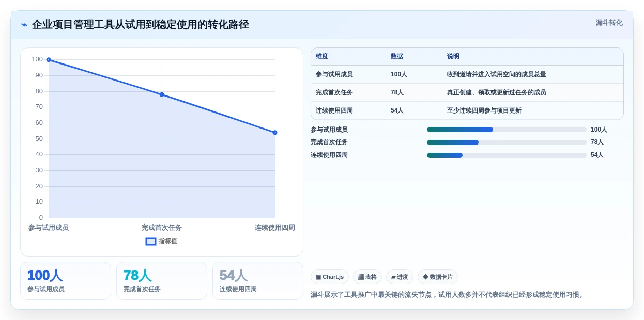Click description 收到邀请并进入试用空间的成员总量
The width and height of the screenshot is (644, 320).
pos(497,74)
